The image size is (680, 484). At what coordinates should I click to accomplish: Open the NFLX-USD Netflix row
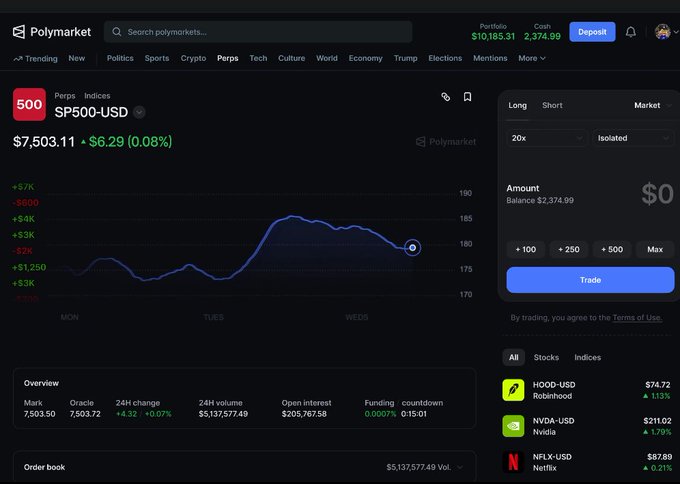(586, 462)
